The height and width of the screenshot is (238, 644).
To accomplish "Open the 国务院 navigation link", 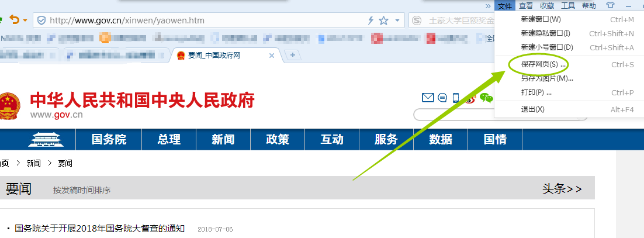I will [x=109, y=140].
